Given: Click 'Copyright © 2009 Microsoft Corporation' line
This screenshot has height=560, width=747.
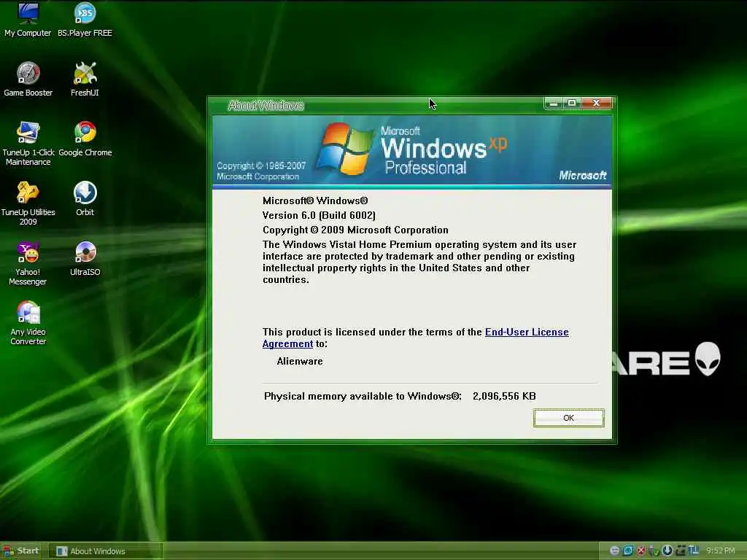Looking at the screenshot, I should (x=355, y=230).
